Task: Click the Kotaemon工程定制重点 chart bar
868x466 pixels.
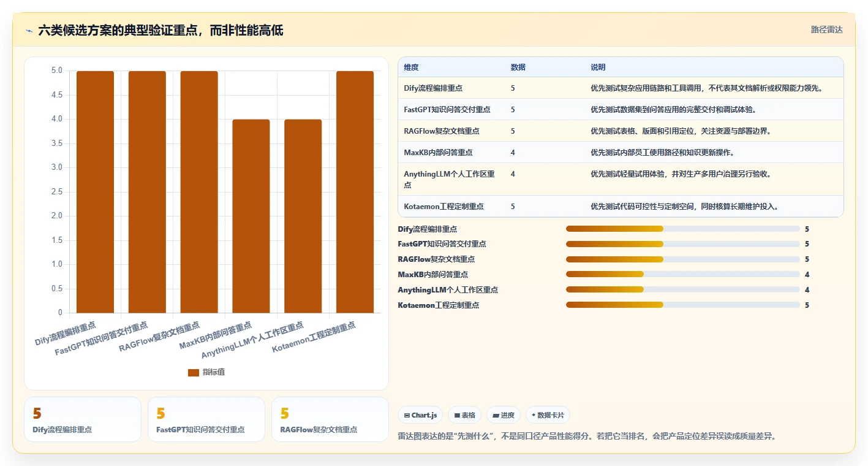Action: point(355,192)
